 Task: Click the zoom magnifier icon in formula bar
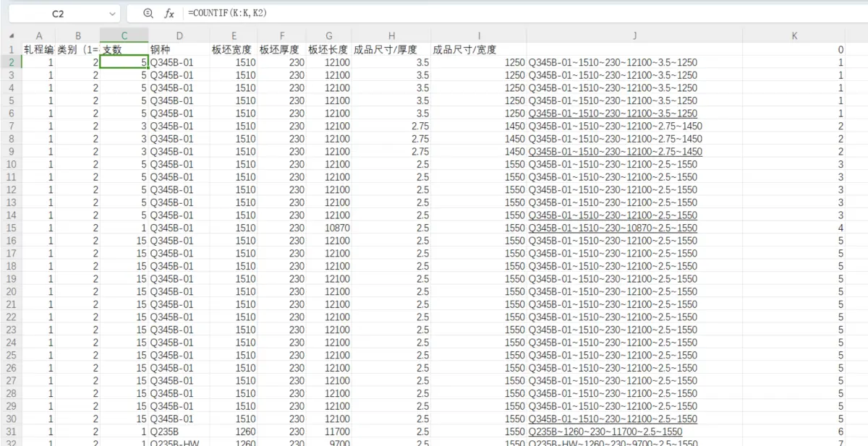coord(148,13)
